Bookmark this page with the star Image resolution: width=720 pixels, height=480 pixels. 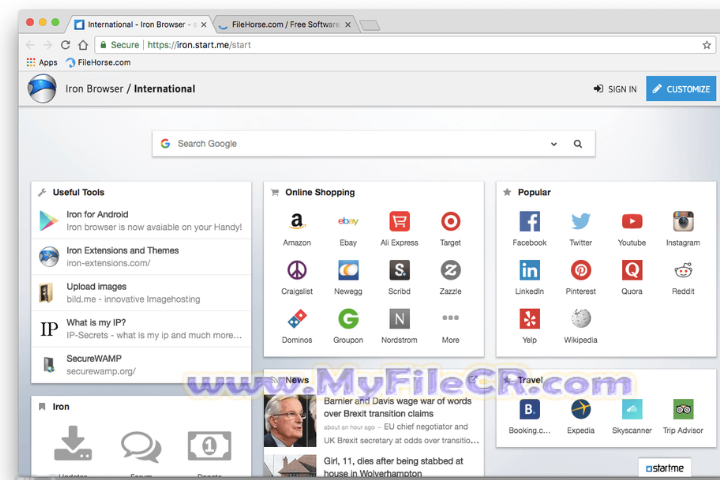pyautogui.click(x=706, y=45)
